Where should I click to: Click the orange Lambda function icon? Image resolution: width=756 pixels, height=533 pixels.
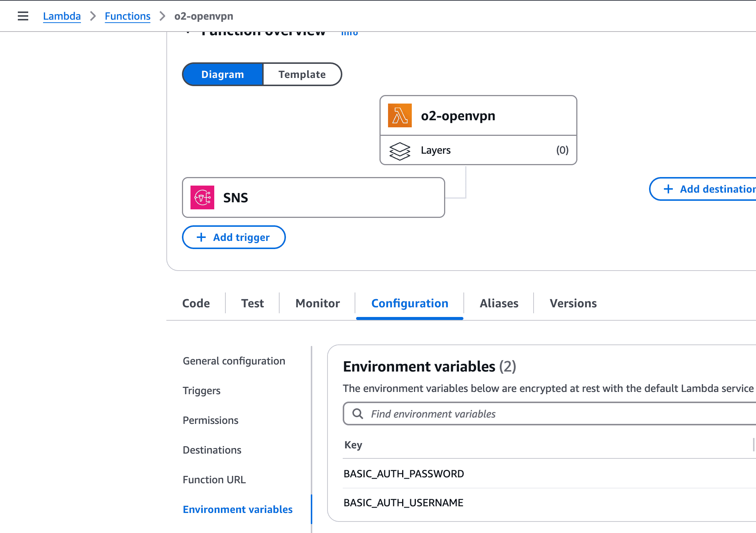point(400,115)
